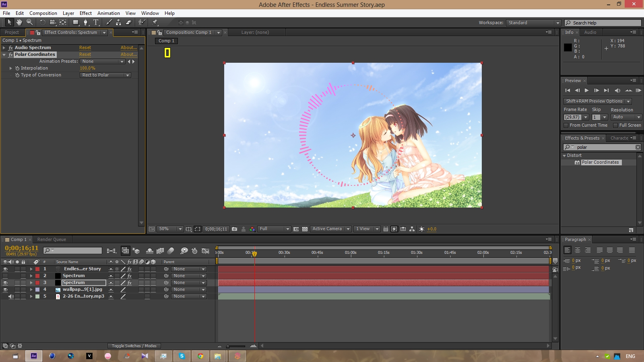This screenshot has width=644, height=362.
Task: Enable the Full Screen checkbox
Action: pyautogui.click(x=615, y=125)
